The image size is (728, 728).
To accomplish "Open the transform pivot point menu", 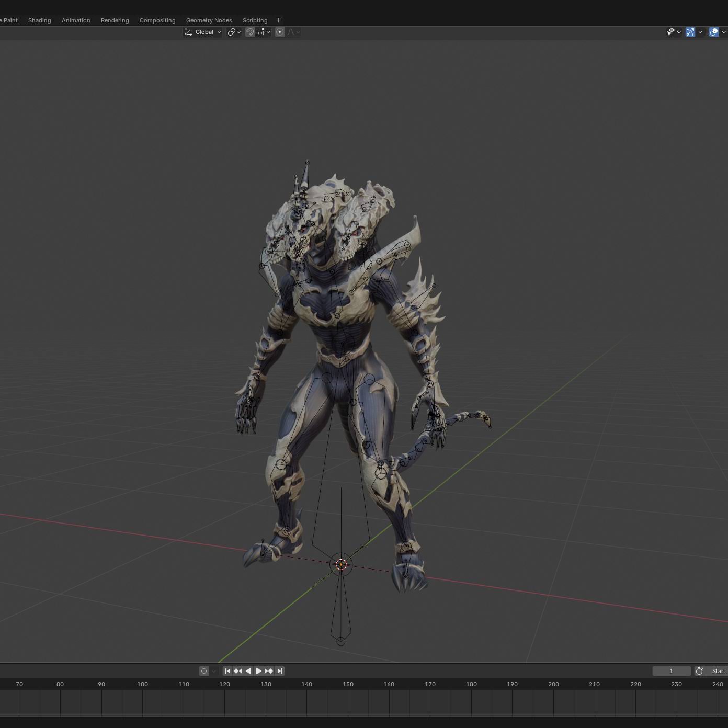I will (234, 32).
